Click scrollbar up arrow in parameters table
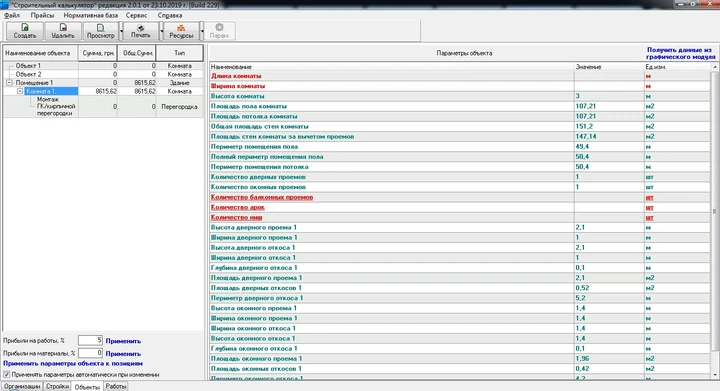Viewport: 720px width, 391px height. click(715, 67)
